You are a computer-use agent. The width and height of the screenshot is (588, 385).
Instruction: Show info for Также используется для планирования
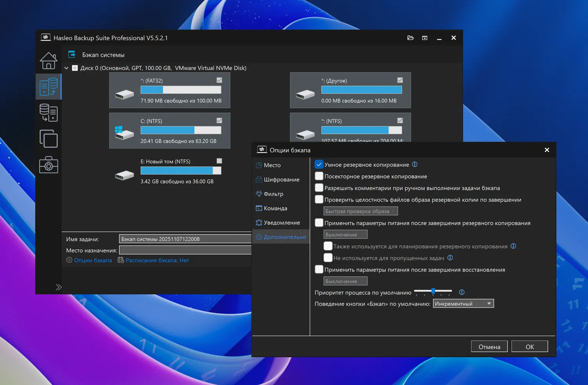514,246
